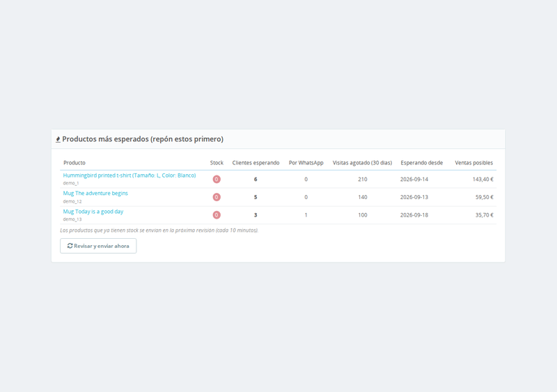Image resolution: width=557 pixels, height=392 pixels.
Task: Select the Por WhatsApp column header
Action: coord(306,163)
